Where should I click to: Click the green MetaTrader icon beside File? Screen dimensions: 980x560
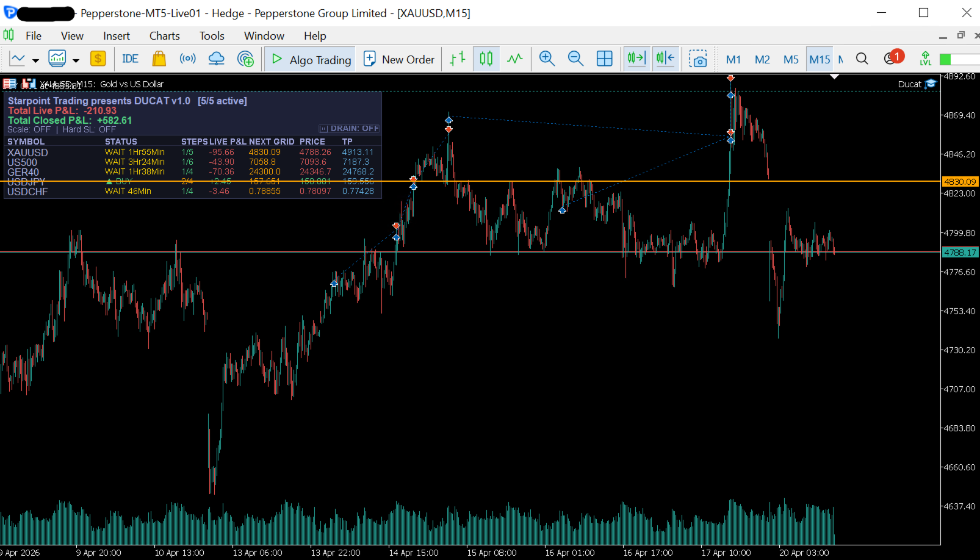9,35
